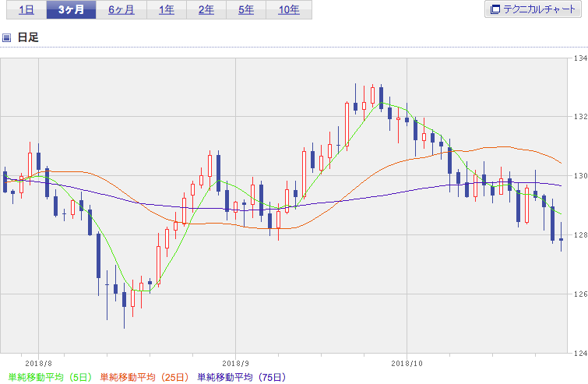Image resolution: width=588 pixels, height=384 pixels.
Task: Click the square icon beside 日足 heading
Action: point(7,37)
